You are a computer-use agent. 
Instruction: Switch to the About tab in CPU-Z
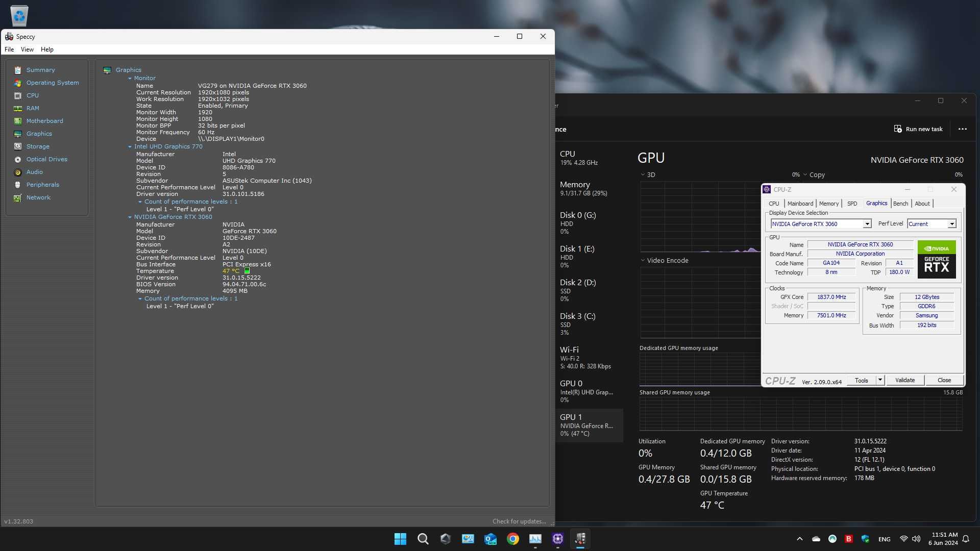[922, 204]
